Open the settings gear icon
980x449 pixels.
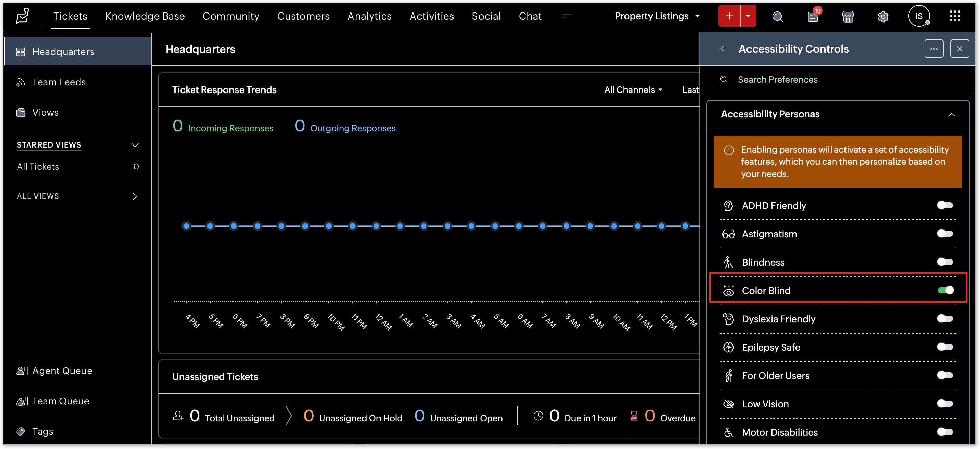click(883, 16)
